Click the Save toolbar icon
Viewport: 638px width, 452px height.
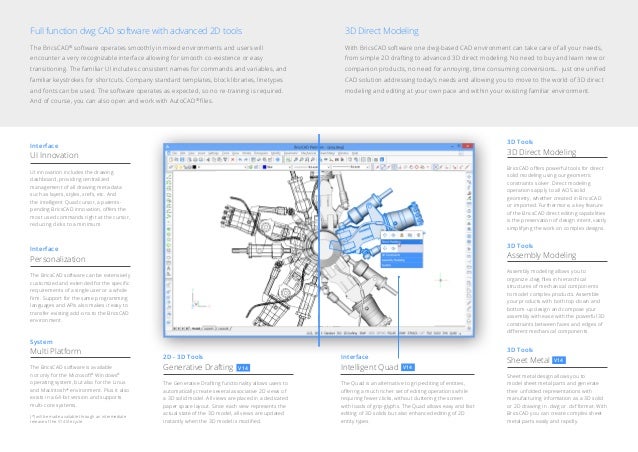pyautogui.click(x=182, y=160)
